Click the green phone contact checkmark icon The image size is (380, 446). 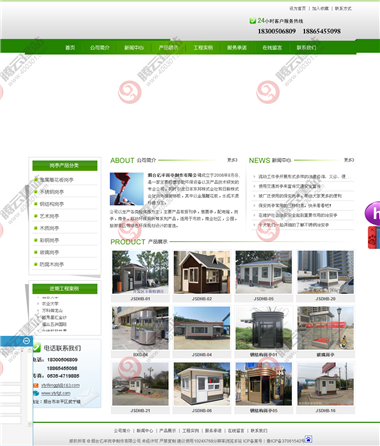pos(37,347)
